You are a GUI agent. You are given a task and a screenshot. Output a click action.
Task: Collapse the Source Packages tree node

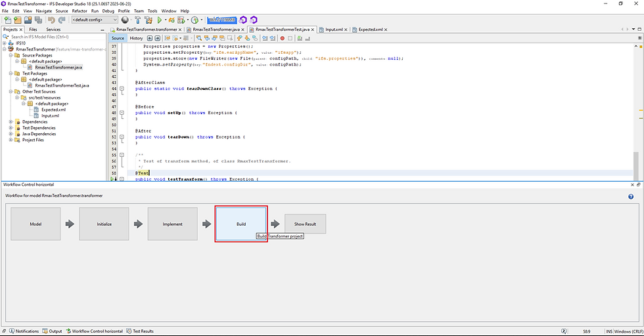pos(11,55)
